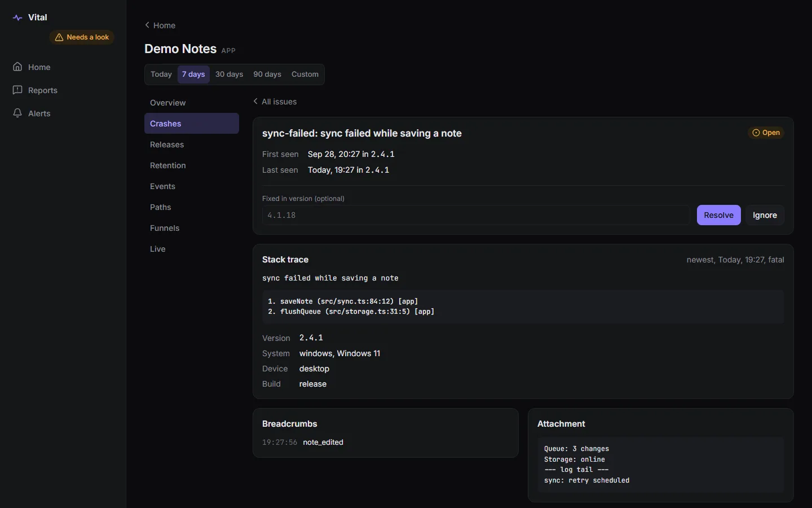The width and height of the screenshot is (812, 508).
Task: Click the Demo Notes app title
Action: click(x=180, y=49)
